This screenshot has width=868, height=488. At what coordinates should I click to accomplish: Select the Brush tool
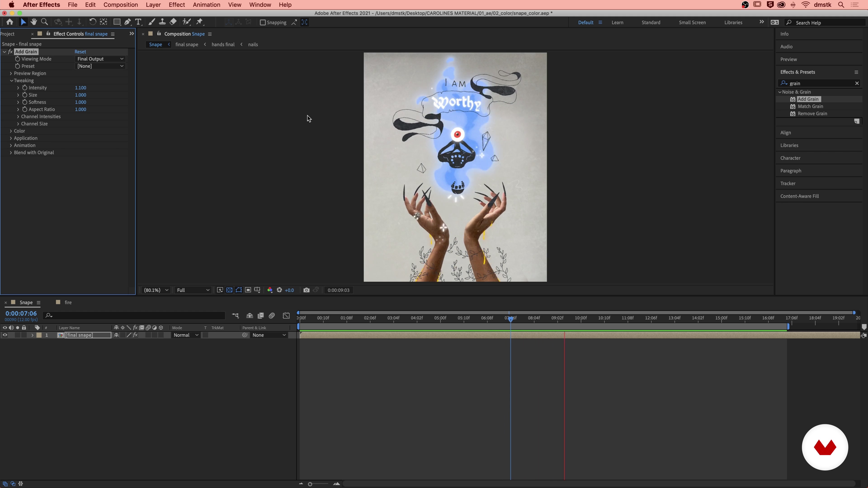[152, 22]
